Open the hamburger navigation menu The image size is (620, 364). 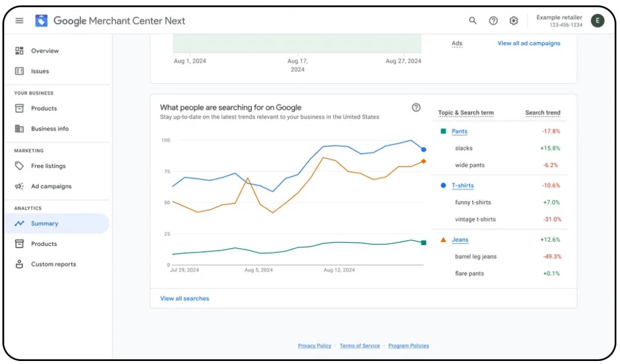click(19, 21)
